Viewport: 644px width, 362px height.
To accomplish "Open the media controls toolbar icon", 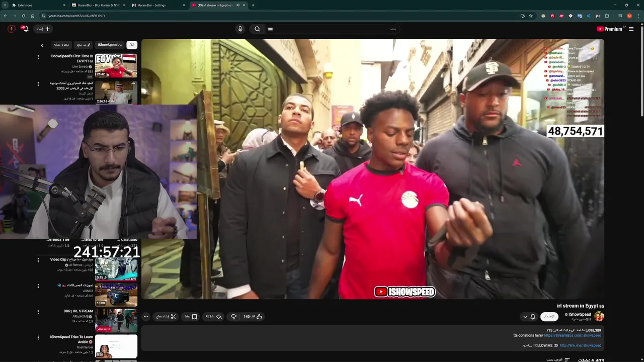I will 620,16.
